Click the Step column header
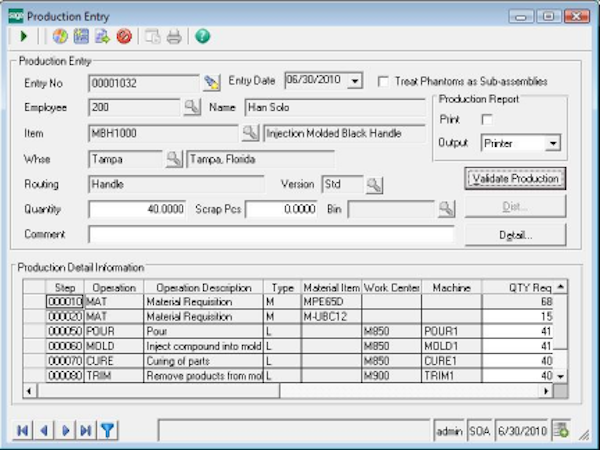This screenshot has width=600, height=450. (65, 287)
